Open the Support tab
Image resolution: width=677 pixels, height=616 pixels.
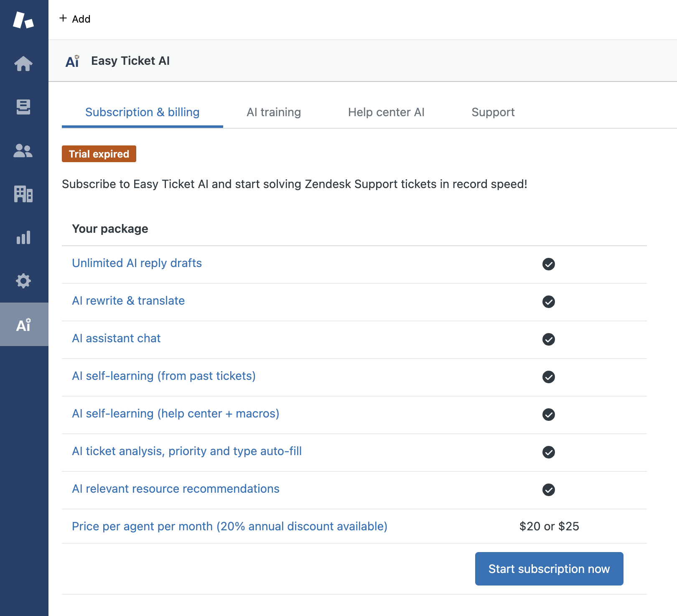tap(493, 112)
